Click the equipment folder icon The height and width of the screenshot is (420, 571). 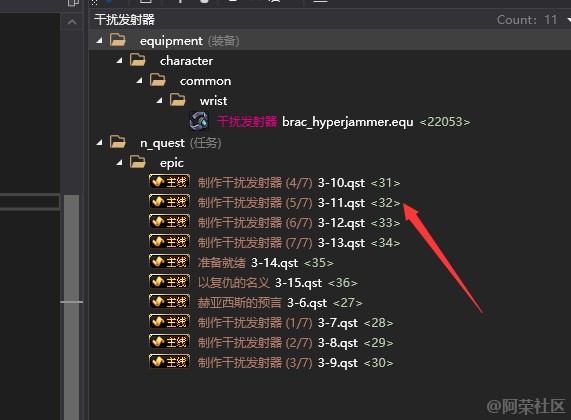click(x=118, y=40)
